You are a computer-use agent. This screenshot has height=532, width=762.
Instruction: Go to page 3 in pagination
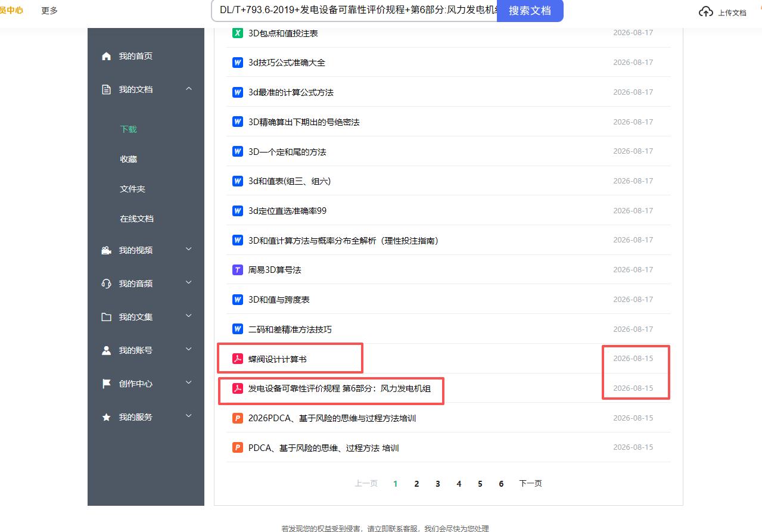[438, 484]
